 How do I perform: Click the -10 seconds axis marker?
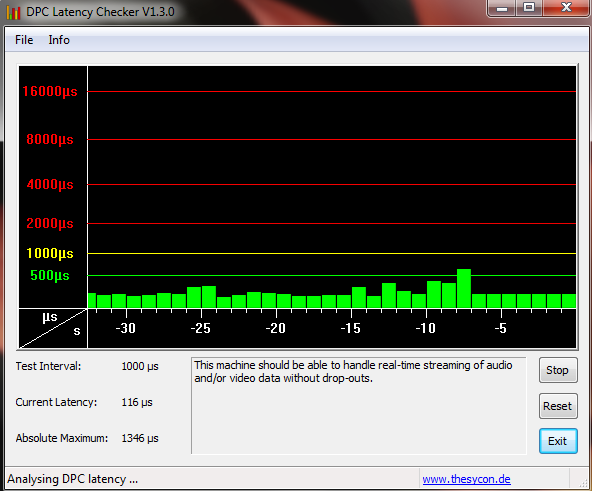click(426, 328)
